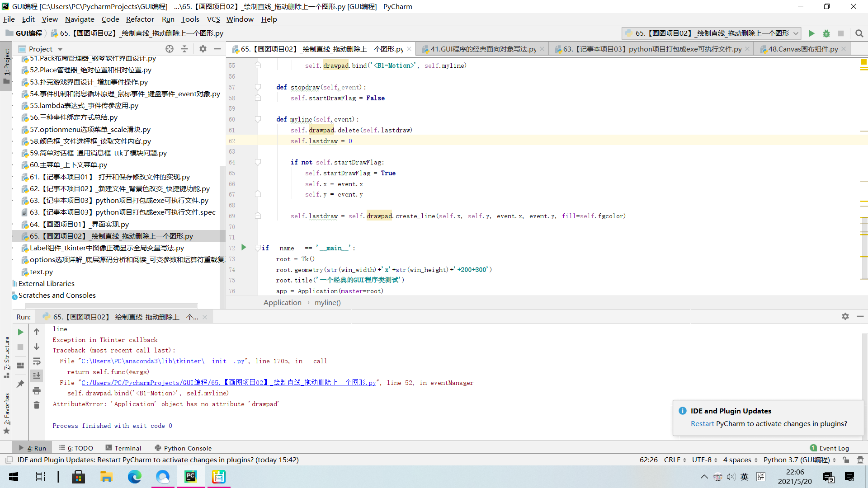Image resolution: width=868 pixels, height=488 pixels.
Task: Open the VCS menu
Action: pos(213,19)
